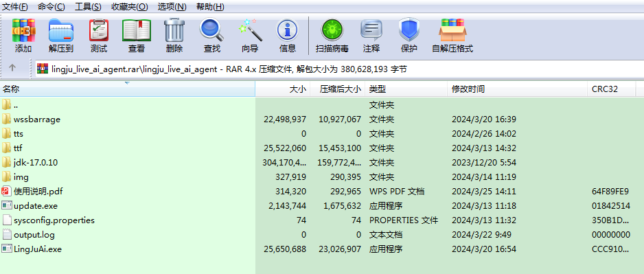Click the packed size 15,453,100
The image size is (644, 274).
[340, 148]
